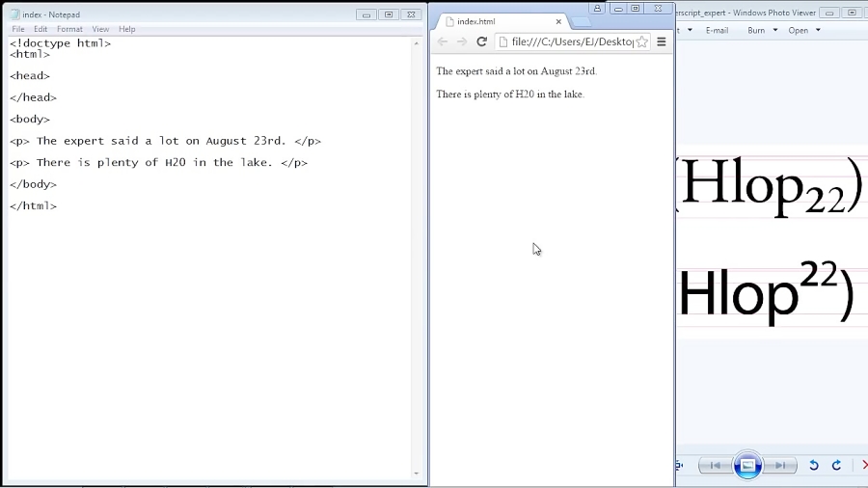Image resolution: width=868 pixels, height=488 pixels.
Task: Click the '<body>' line in Notepad
Action: click(x=30, y=119)
